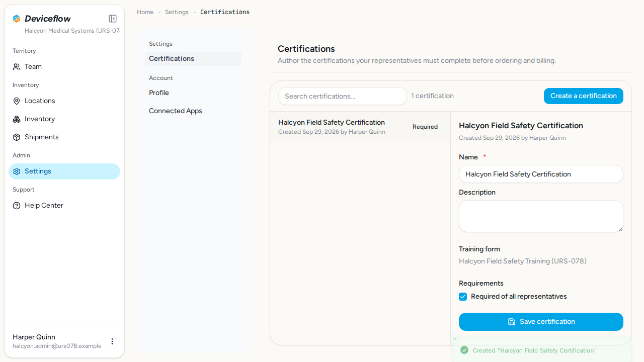This screenshot has width=644, height=362.
Task: Open Harper Quinn user options menu
Action: point(112,341)
